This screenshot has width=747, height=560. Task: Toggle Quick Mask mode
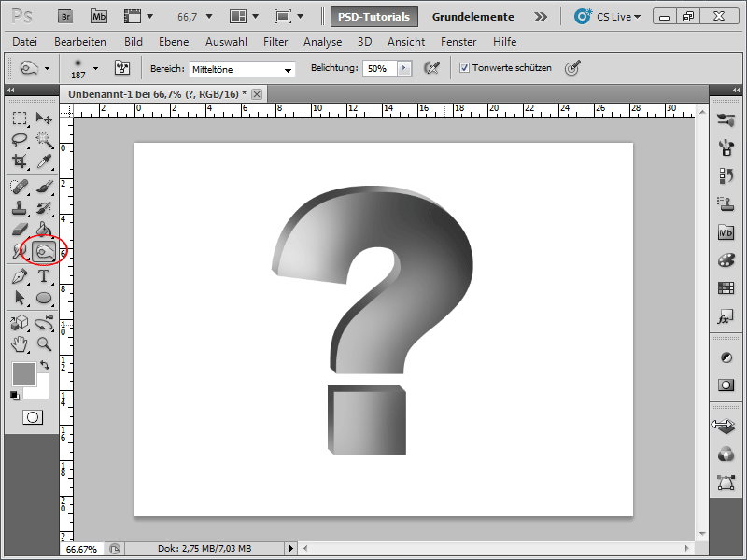33,417
